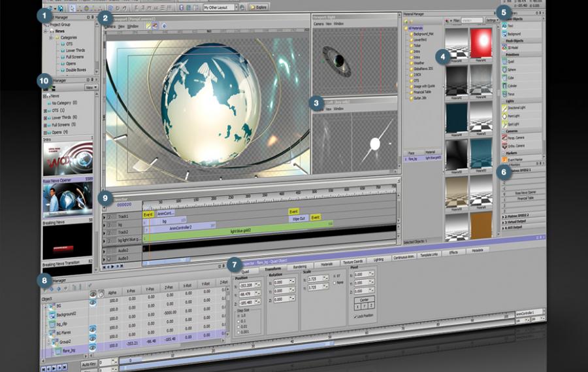The width and height of the screenshot is (588, 372).
Task: Add a Torus primitive
Action: [504, 94]
